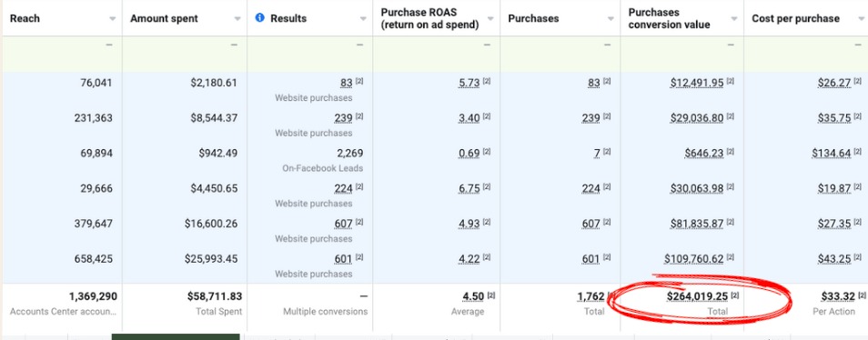Click the results value 83
Viewport: 868px width, 340px height.
(x=347, y=83)
